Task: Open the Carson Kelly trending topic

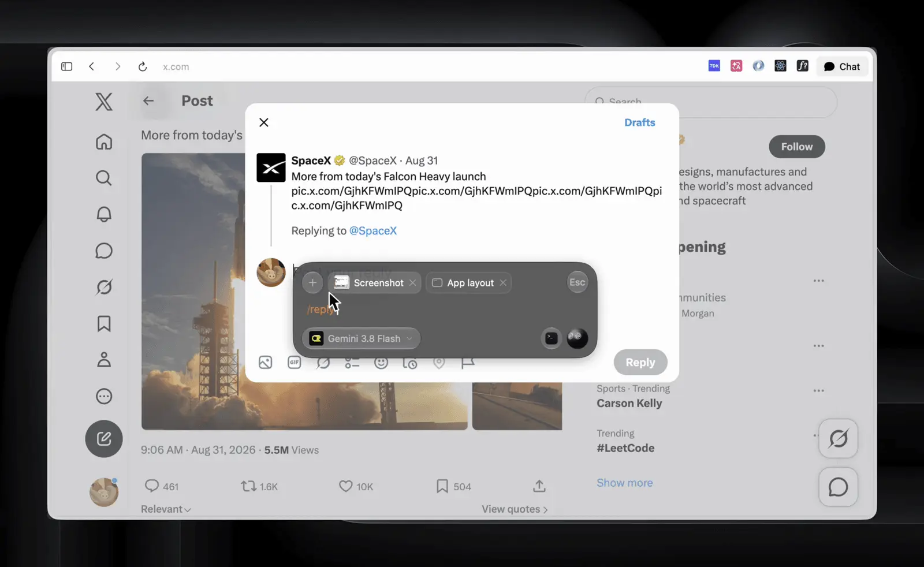Action: (629, 404)
